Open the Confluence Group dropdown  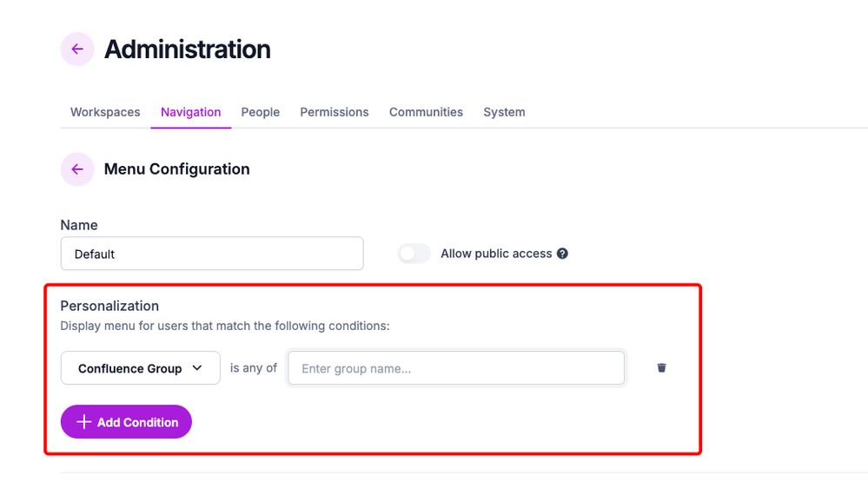141,368
